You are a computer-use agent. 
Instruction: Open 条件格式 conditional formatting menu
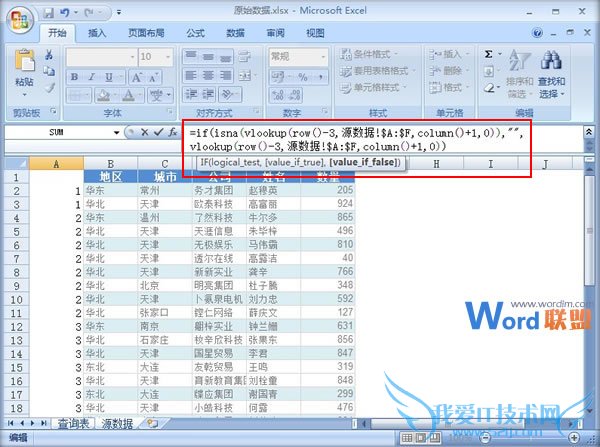pos(369,54)
